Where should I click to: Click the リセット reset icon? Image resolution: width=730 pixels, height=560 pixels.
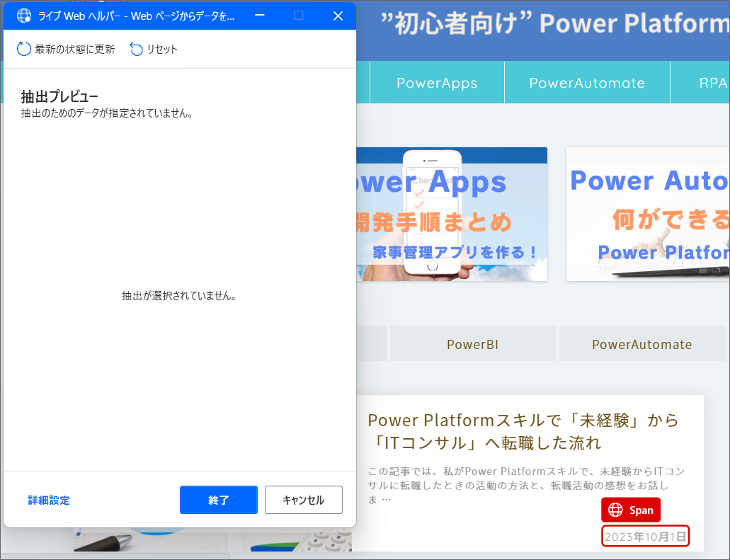click(x=135, y=50)
